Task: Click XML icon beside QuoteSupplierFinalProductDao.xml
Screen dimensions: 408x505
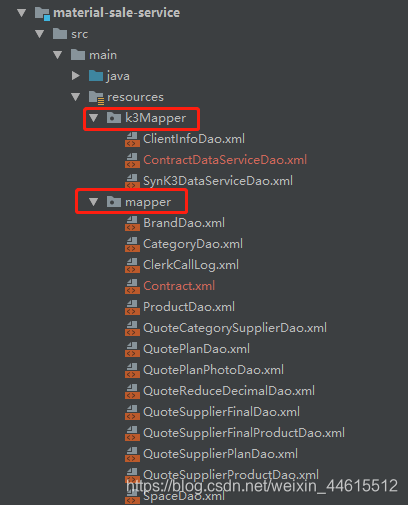Action: pyautogui.click(x=132, y=433)
